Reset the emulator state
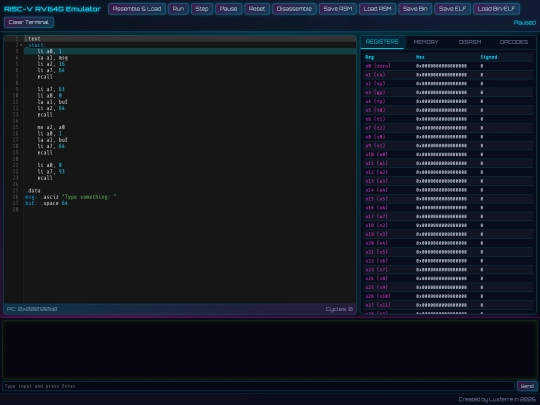This screenshot has width=540, height=405. click(x=257, y=9)
